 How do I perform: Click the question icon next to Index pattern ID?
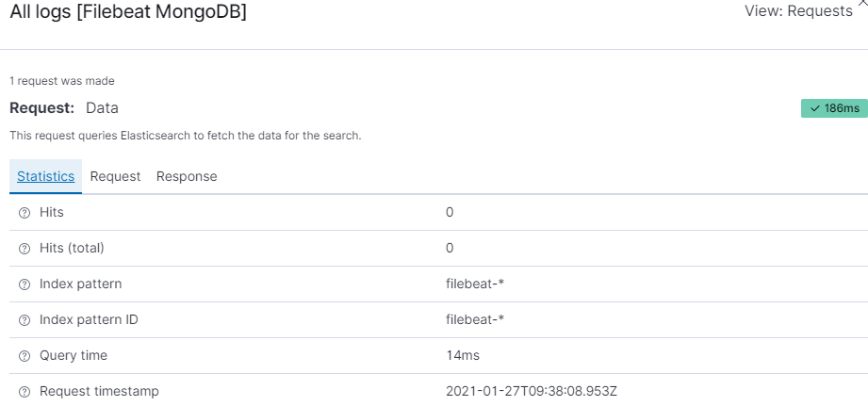(x=25, y=320)
